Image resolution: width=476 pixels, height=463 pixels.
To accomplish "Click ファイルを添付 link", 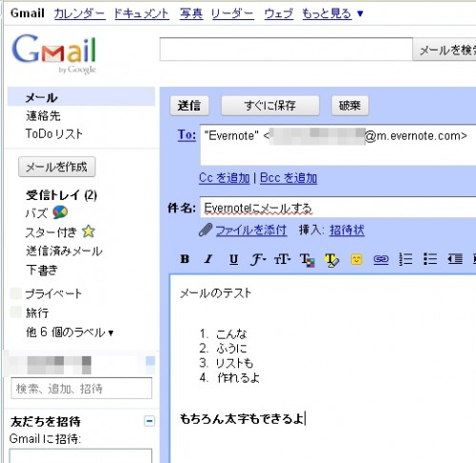I will [251, 230].
